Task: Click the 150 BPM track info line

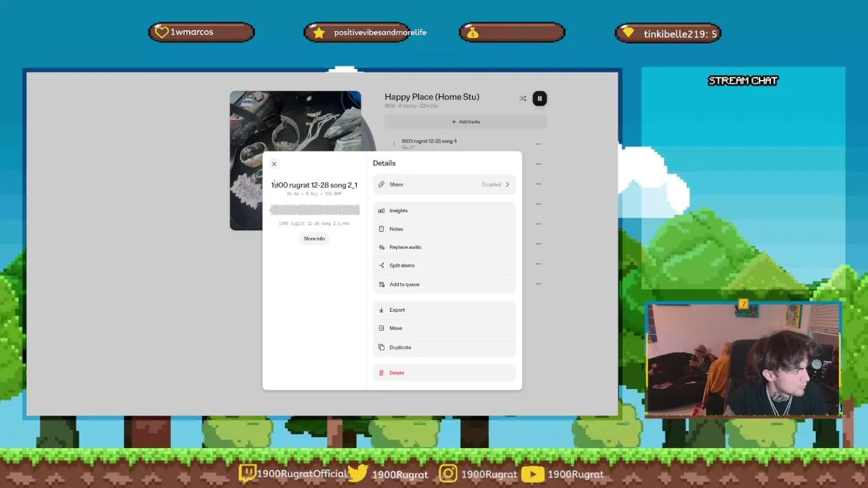Action: (314, 194)
